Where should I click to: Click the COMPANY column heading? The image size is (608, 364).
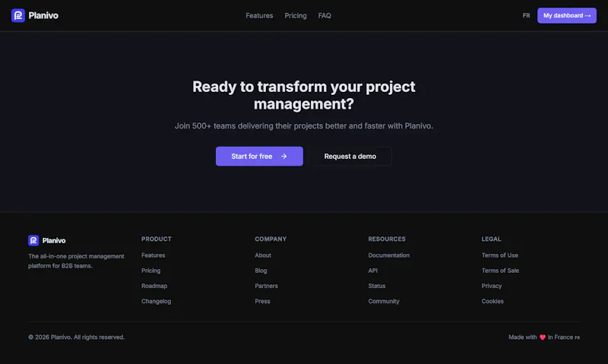271,239
